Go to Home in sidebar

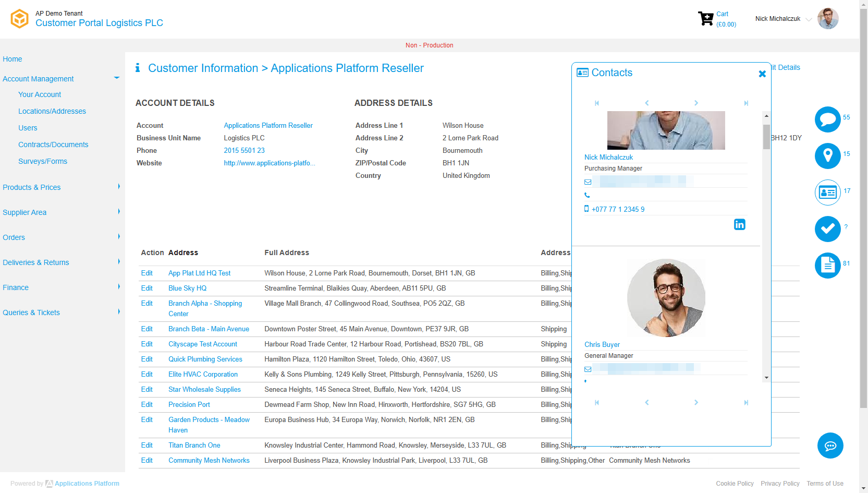tap(13, 59)
